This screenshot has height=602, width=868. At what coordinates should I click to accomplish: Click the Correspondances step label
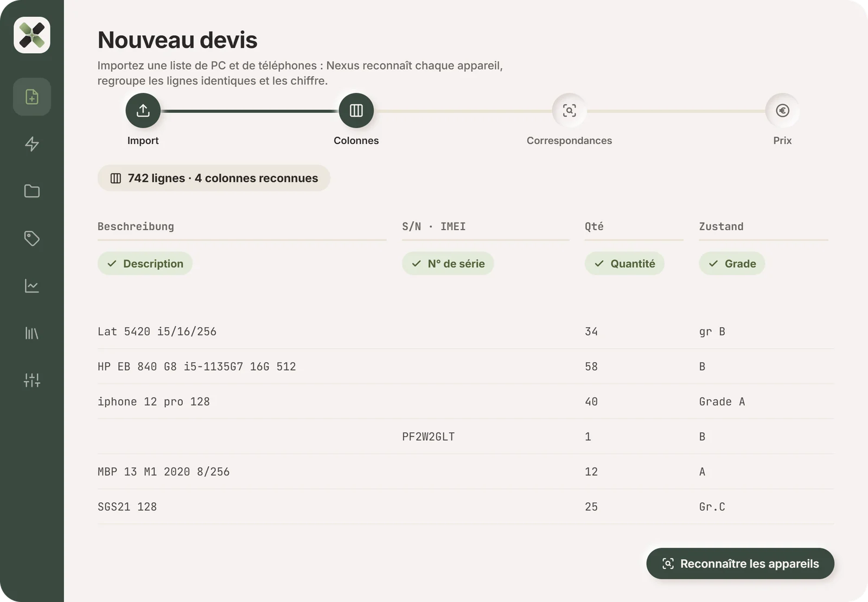click(x=569, y=141)
